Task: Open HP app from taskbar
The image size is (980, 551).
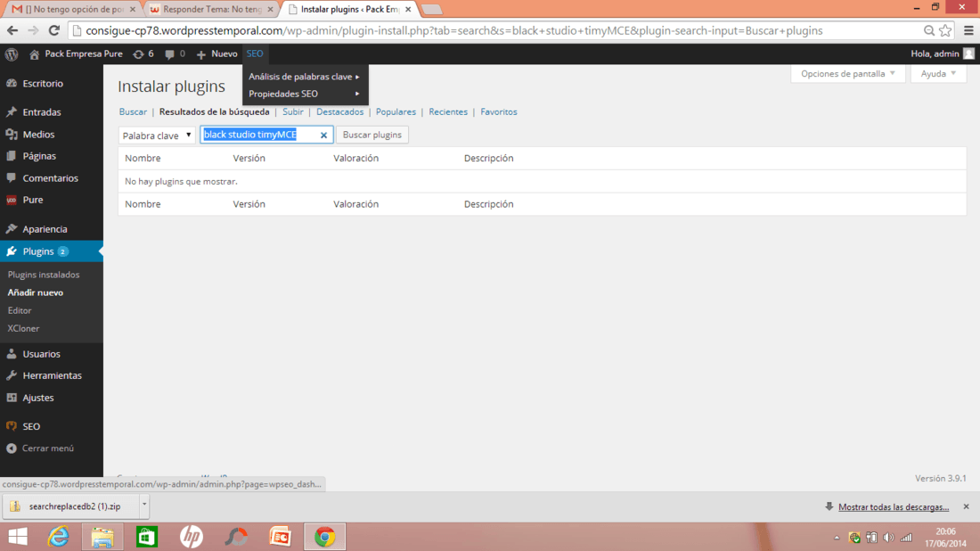Action: coord(192,537)
